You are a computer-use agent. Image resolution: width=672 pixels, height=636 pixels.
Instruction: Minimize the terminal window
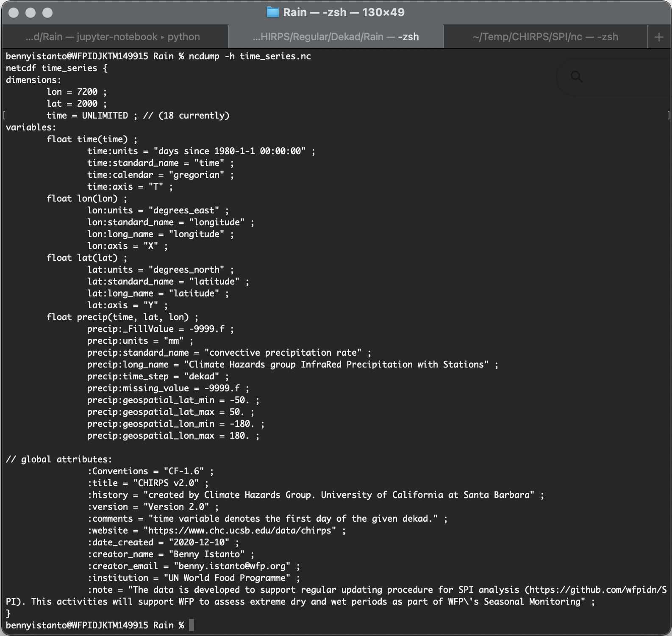coord(31,13)
